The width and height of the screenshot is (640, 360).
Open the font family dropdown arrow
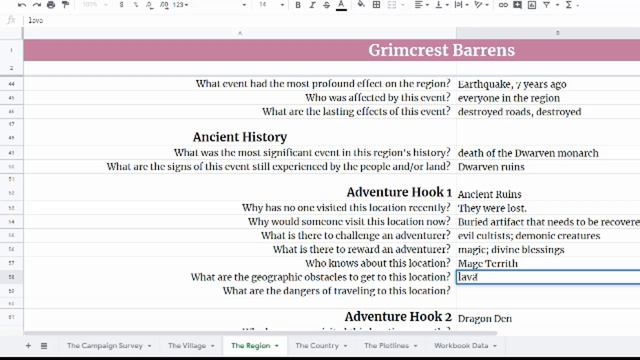244,5
